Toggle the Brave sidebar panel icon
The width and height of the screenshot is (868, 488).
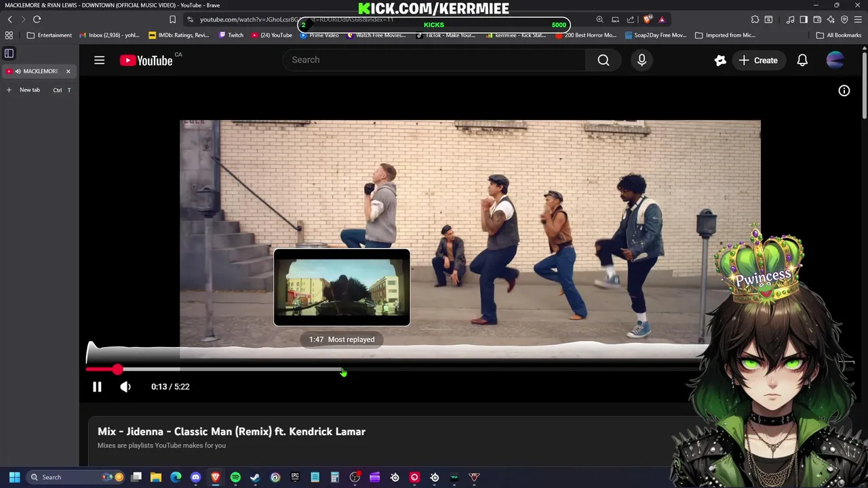[9, 53]
